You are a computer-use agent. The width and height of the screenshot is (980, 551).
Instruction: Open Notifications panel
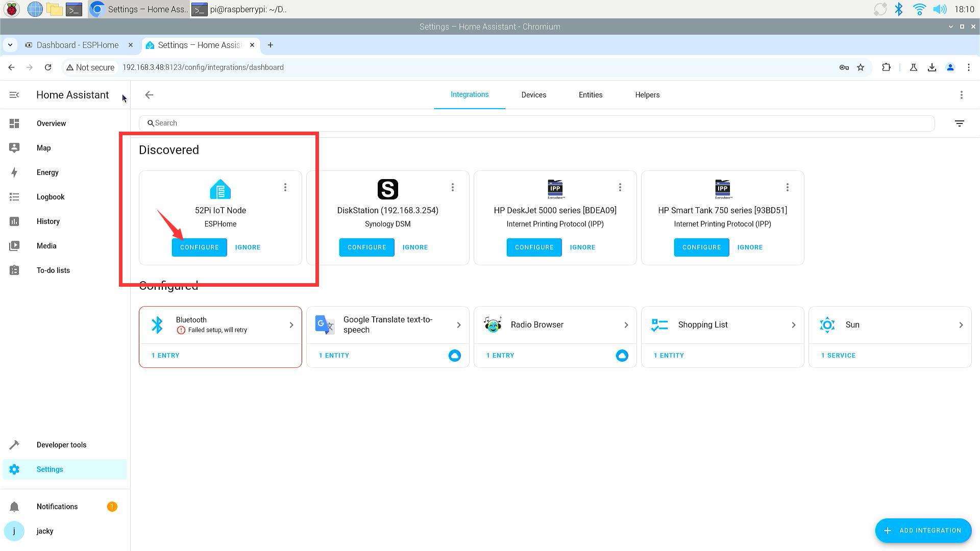65,507
